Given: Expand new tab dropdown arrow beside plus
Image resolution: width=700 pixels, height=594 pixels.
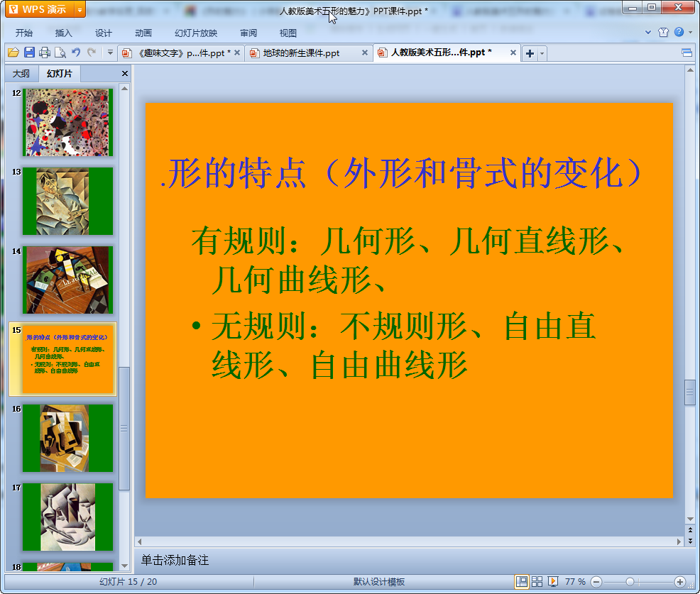Looking at the screenshot, I should coord(542,53).
